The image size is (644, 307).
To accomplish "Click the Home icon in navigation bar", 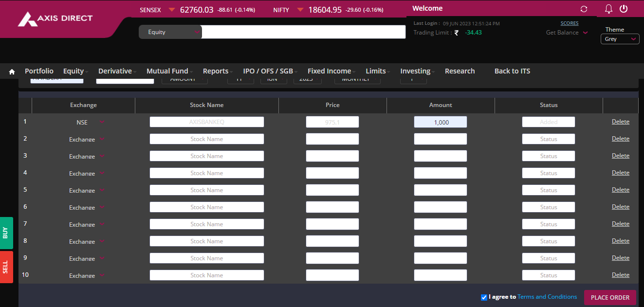I will [x=12, y=72].
